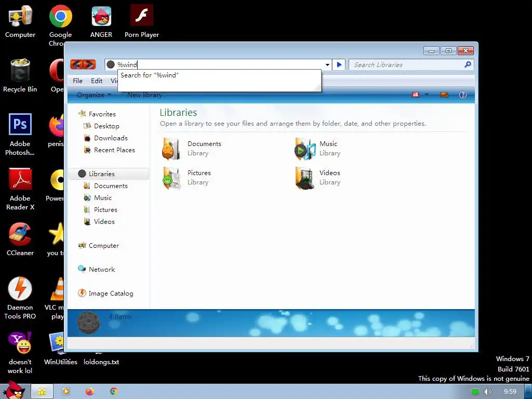532x399 pixels.
Task: Change view with the view icon
Action: point(416,95)
